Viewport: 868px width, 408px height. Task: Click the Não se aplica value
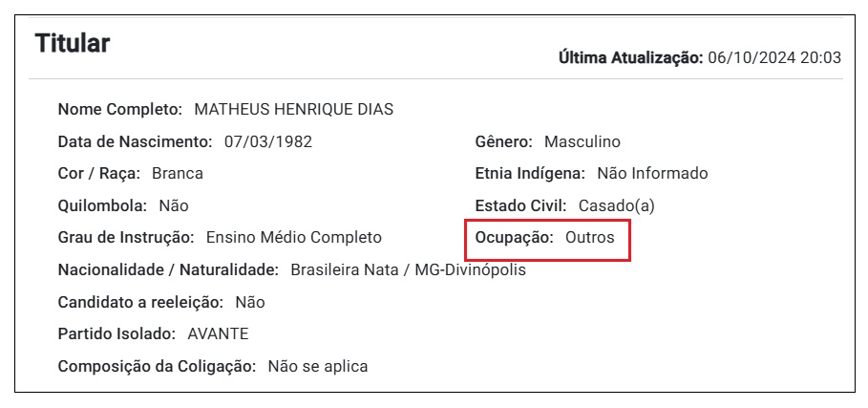point(318,367)
